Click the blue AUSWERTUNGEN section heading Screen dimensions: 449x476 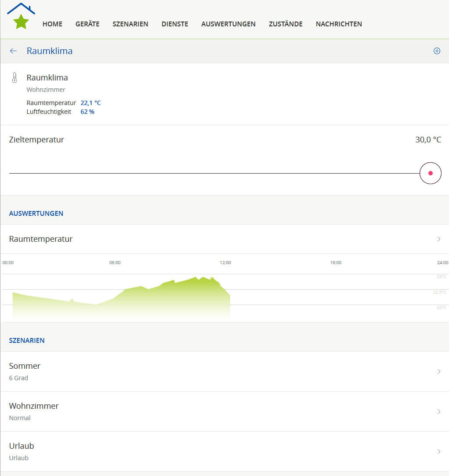[x=36, y=214]
